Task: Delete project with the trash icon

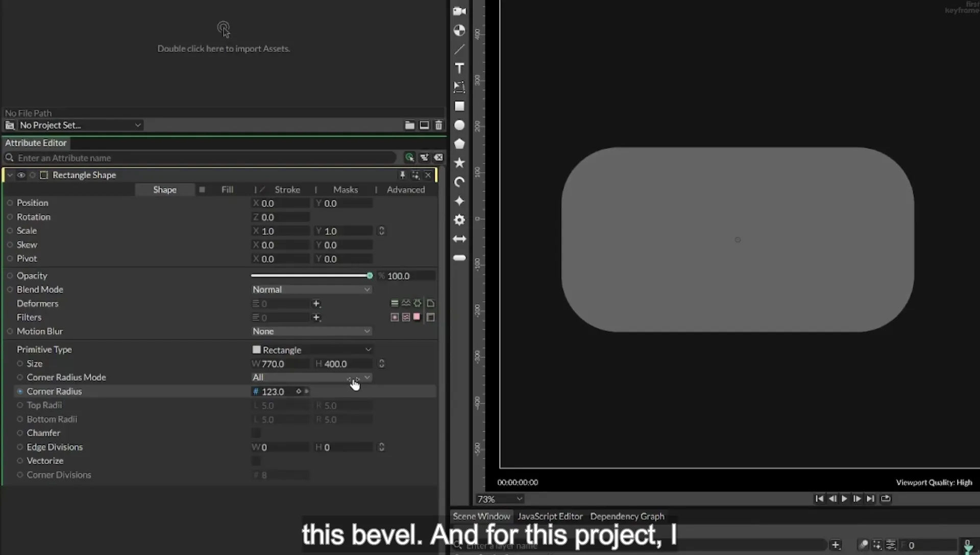Action: [438, 125]
